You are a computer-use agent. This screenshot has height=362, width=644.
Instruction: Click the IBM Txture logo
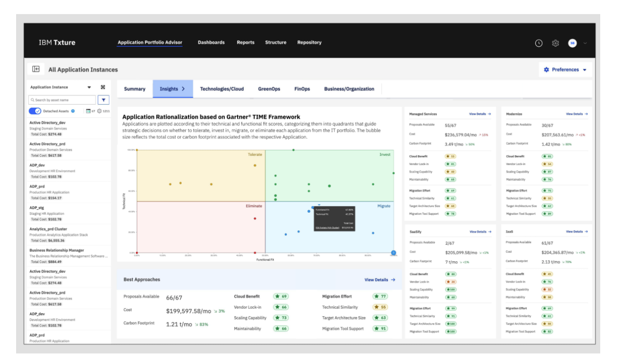57,43
